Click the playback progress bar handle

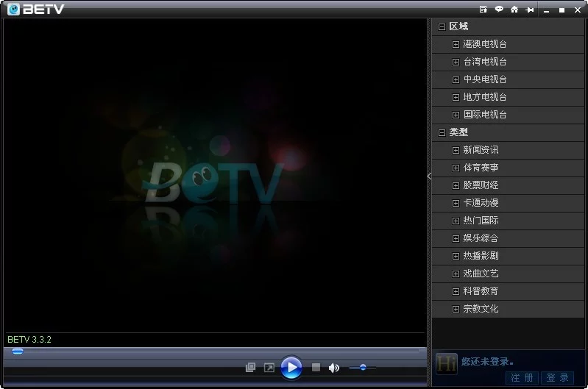click(x=18, y=351)
